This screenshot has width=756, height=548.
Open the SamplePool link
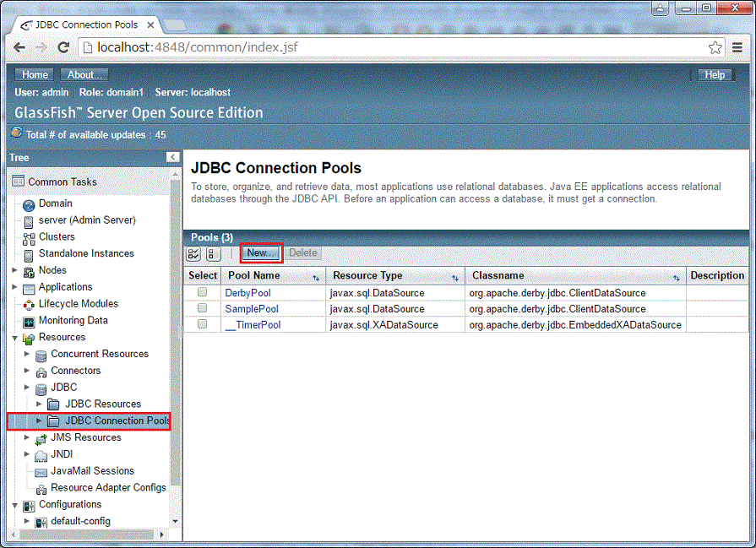(252, 309)
